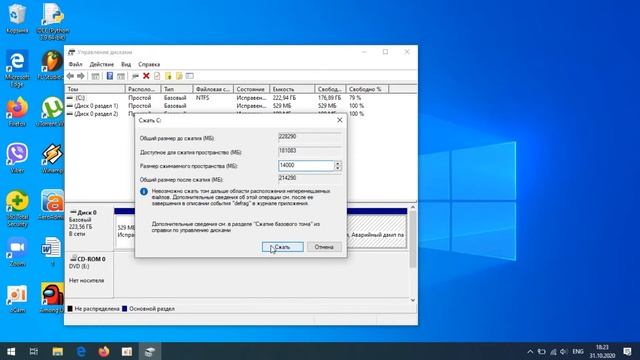Close the Сжать C: dialog
The width and height of the screenshot is (640, 360).
[x=340, y=120]
